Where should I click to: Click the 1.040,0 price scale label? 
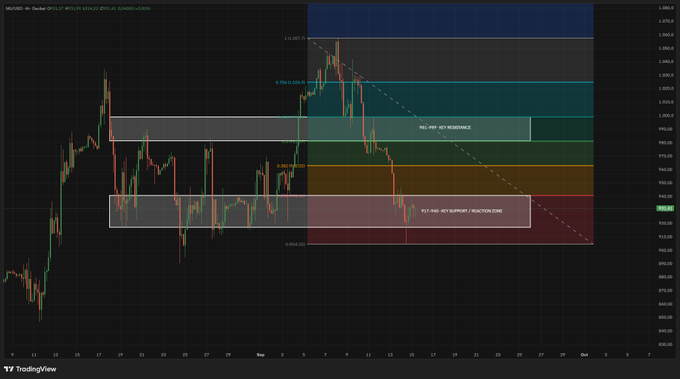(666, 62)
